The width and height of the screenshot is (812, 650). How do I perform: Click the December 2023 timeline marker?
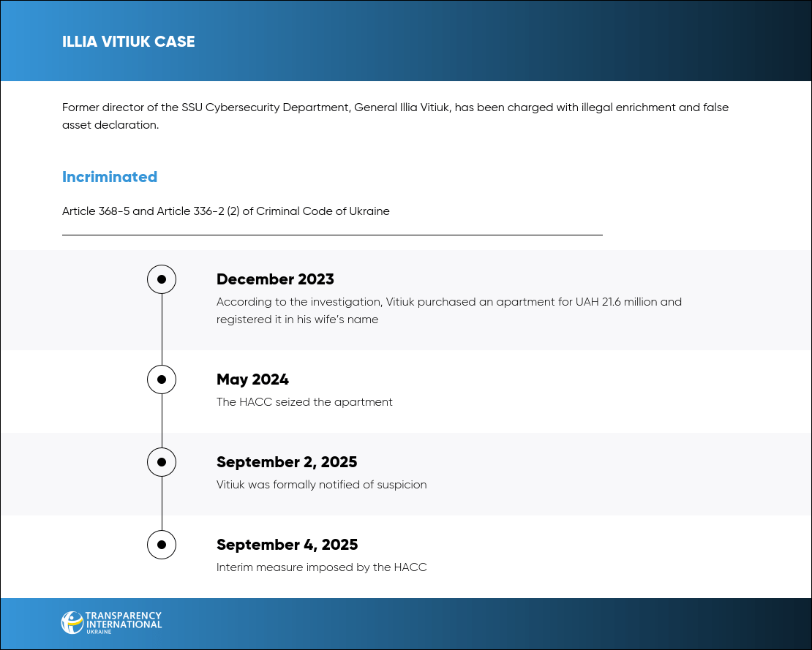[x=162, y=279]
